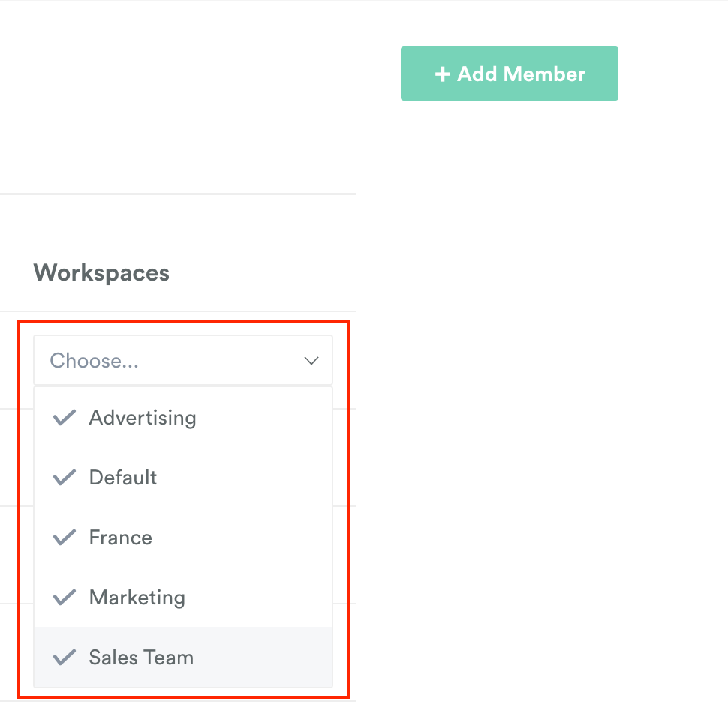This screenshot has width=728, height=705.
Task: Toggle the checkmark beside France
Action: (x=64, y=538)
